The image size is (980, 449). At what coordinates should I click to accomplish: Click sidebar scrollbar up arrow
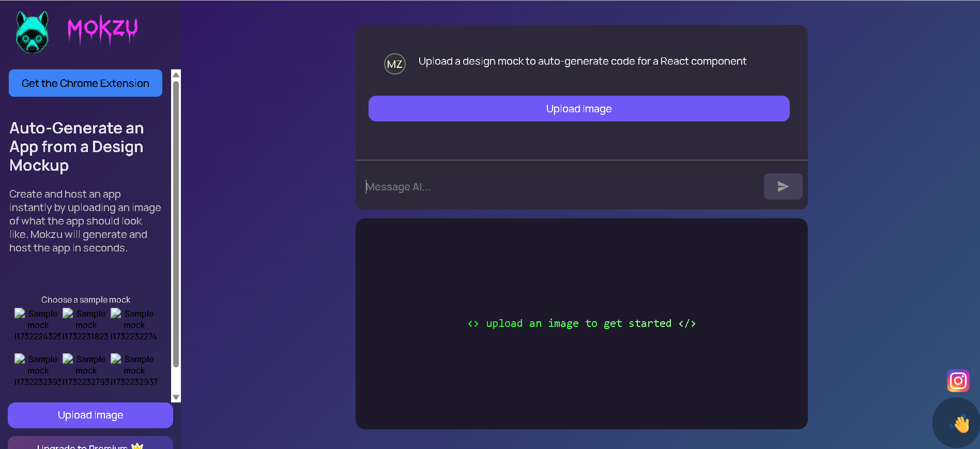tap(176, 75)
